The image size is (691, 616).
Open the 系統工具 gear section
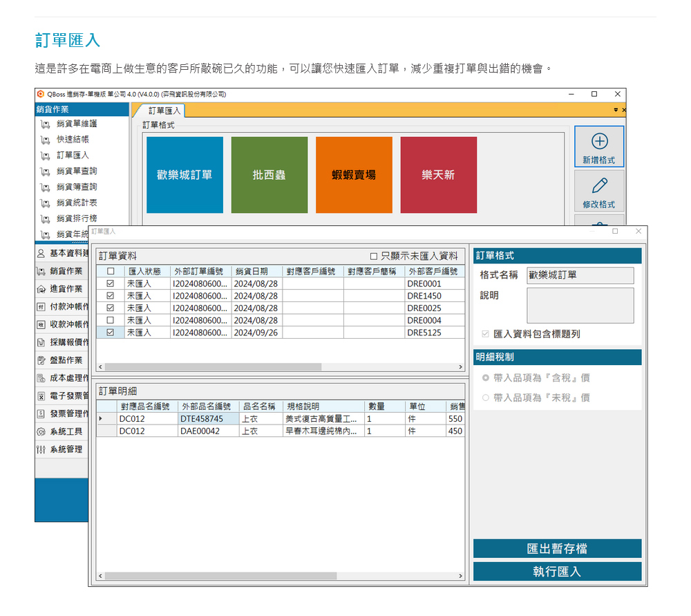pyautogui.click(x=66, y=431)
